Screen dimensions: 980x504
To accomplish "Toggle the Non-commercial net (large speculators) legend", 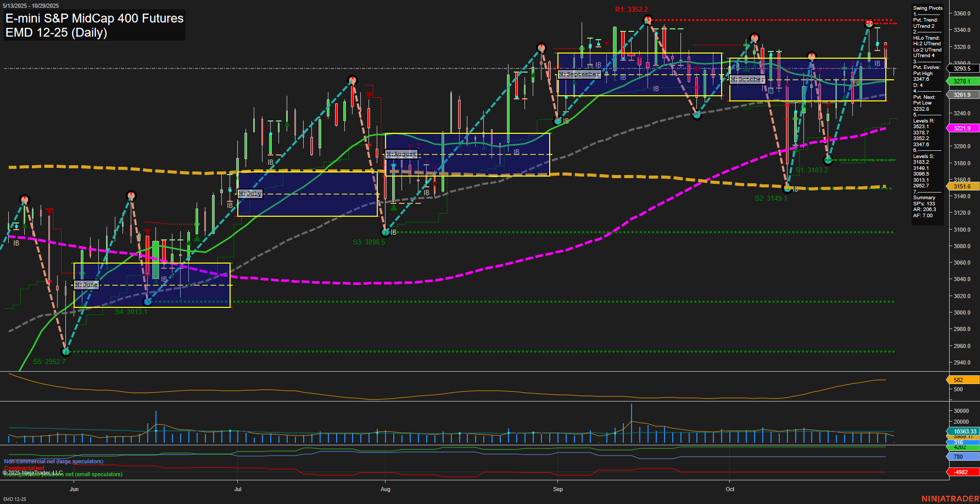I will coord(53,461).
